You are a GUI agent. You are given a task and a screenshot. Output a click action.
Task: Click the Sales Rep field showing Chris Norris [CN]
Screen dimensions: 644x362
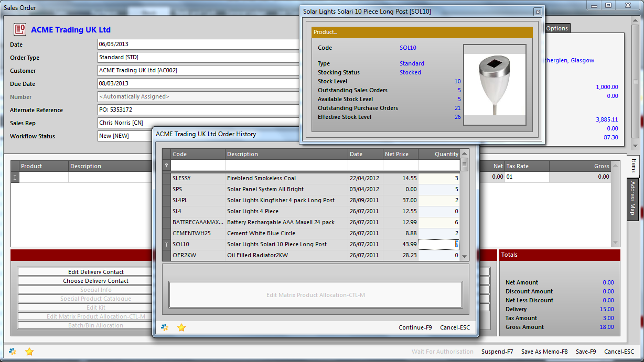click(x=198, y=123)
